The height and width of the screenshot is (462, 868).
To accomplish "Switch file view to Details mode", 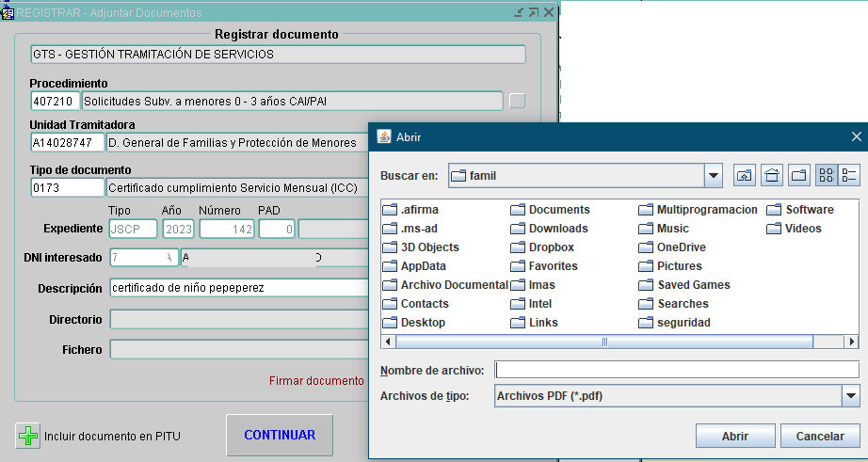I will pyautogui.click(x=849, y=175).
